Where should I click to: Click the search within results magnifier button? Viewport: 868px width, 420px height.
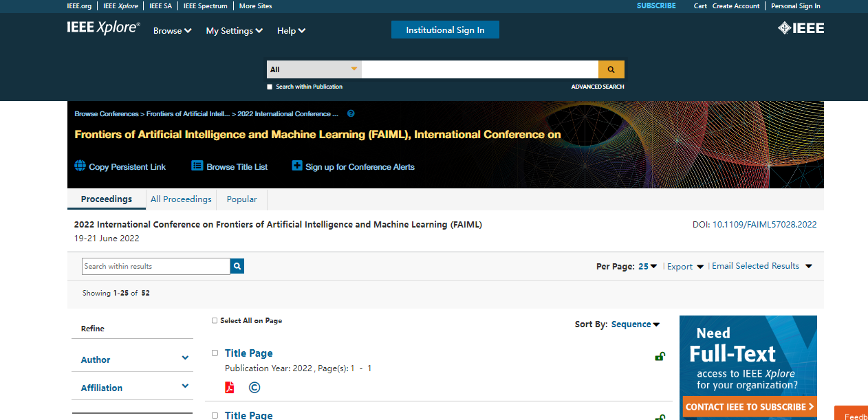[237, 266]
